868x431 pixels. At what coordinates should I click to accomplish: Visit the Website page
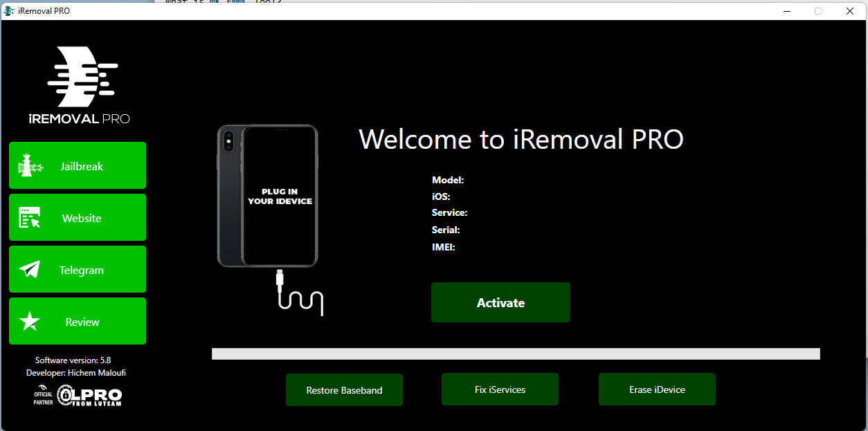[77, 217]
